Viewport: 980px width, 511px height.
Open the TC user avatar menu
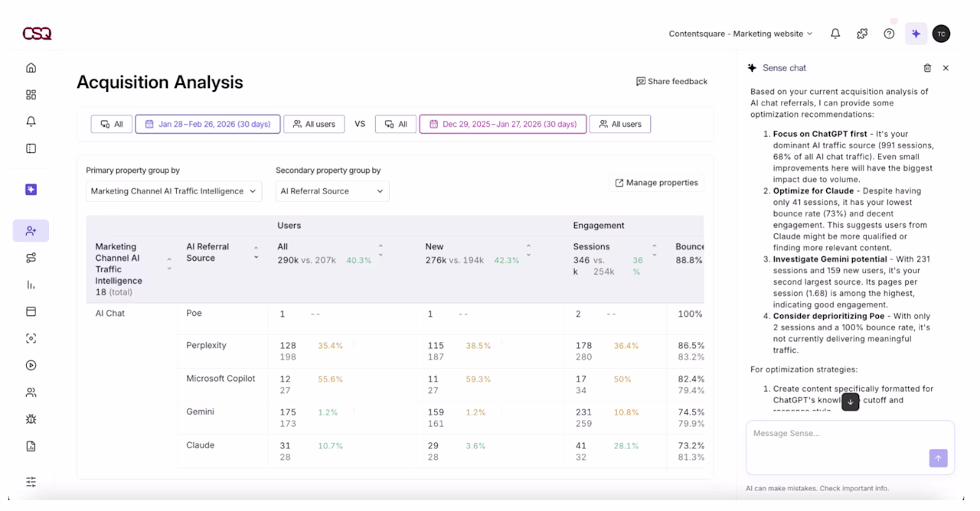(x=942, y=34)
